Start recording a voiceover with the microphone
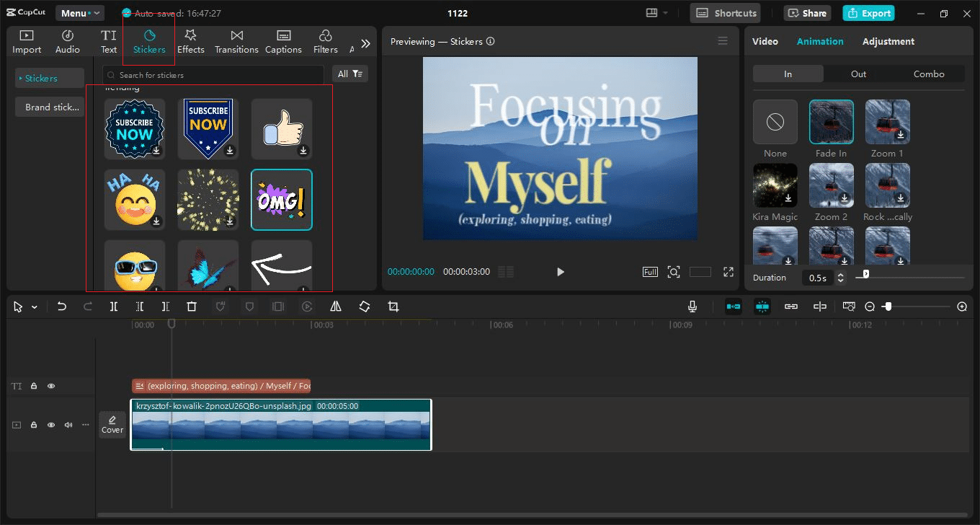This screenshot has width=980, height=525. (692, 306)
